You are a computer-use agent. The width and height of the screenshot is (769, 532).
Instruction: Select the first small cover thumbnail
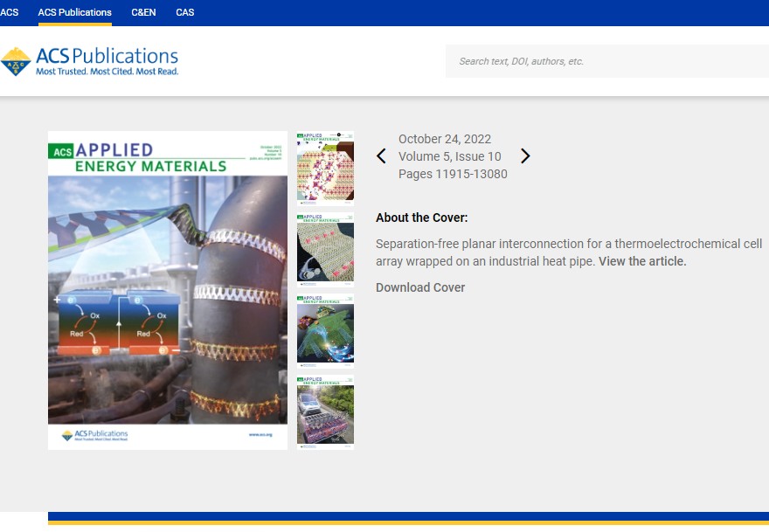pyautogui.click(x=325, y=169)
